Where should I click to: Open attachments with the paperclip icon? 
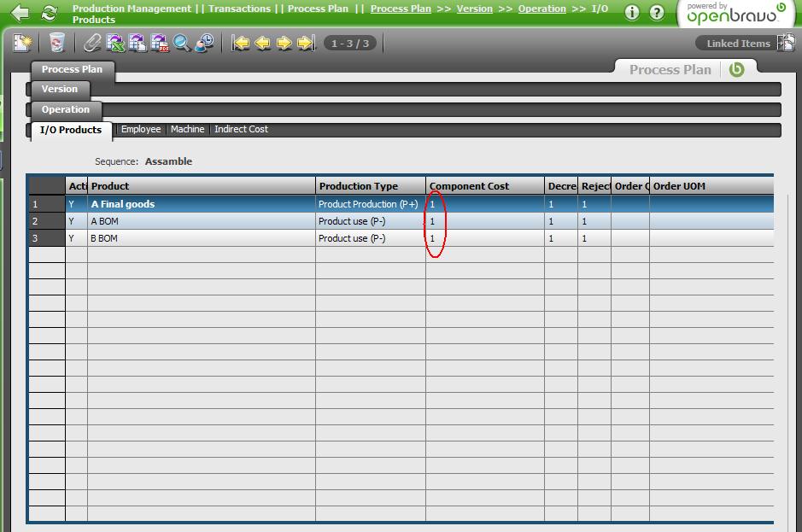tap(92, 43)
